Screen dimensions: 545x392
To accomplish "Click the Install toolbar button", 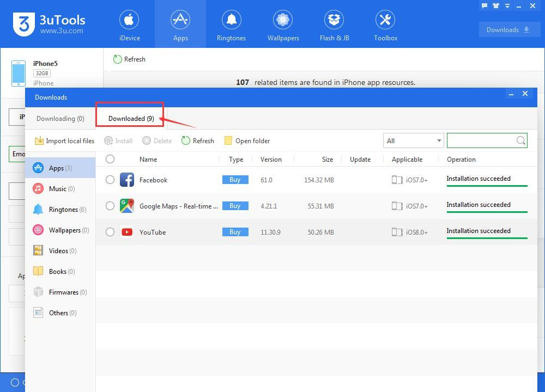I will point(118,141).
